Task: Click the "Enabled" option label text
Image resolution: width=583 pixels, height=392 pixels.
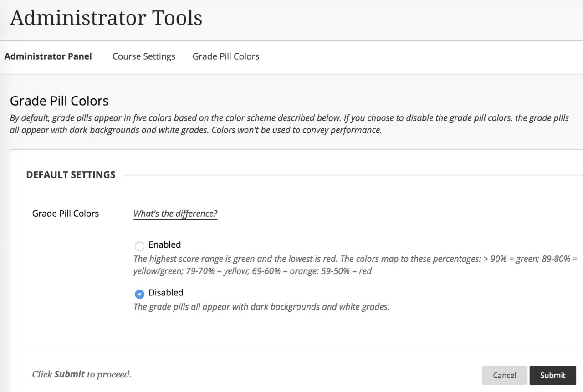Action: point(164,244)
